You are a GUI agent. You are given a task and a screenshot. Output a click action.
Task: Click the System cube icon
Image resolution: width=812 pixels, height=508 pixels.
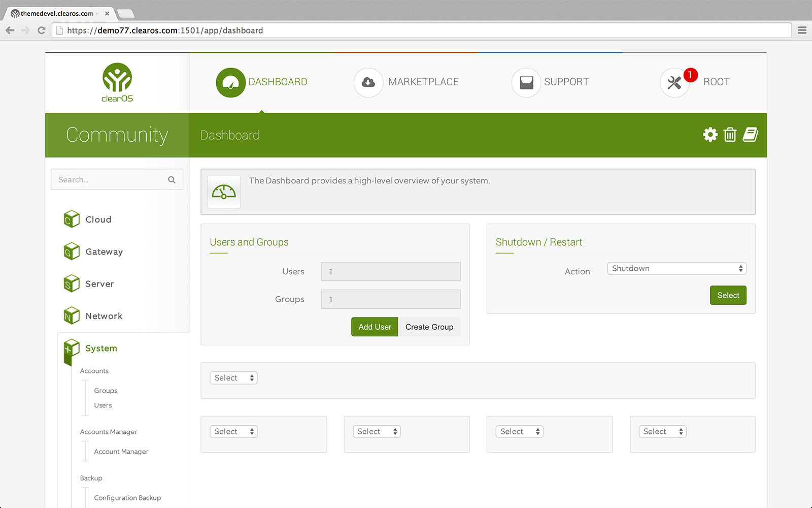(x=72, y=350)
